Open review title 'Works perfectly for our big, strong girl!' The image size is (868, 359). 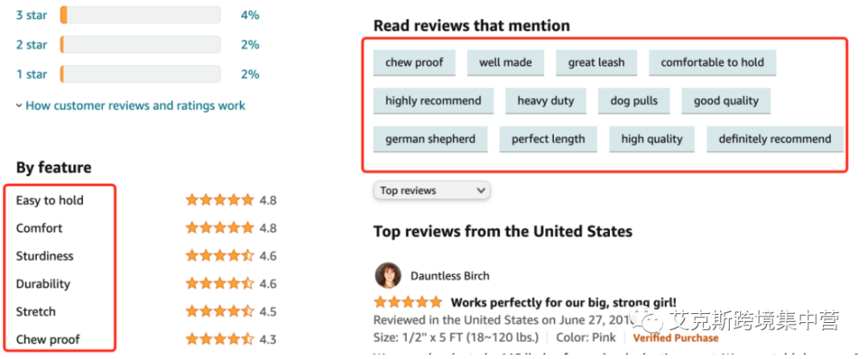[563, 303]
